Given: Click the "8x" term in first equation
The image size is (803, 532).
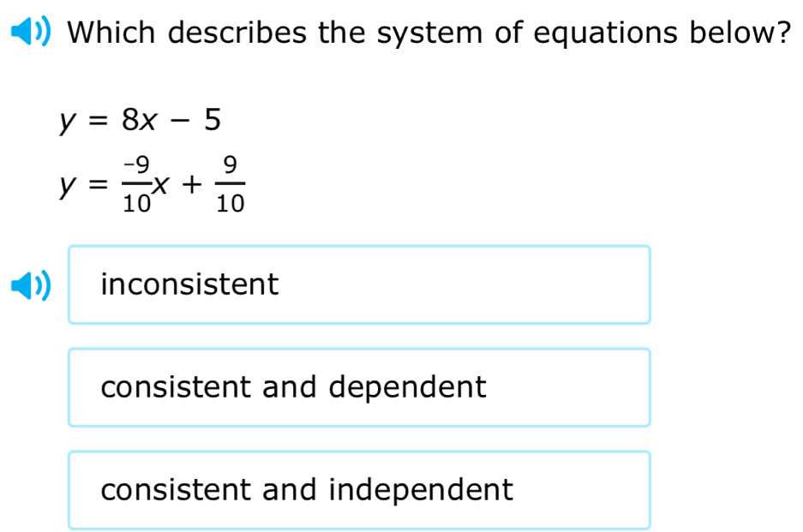Looking at the screenshot, I should tap(140, 122).
